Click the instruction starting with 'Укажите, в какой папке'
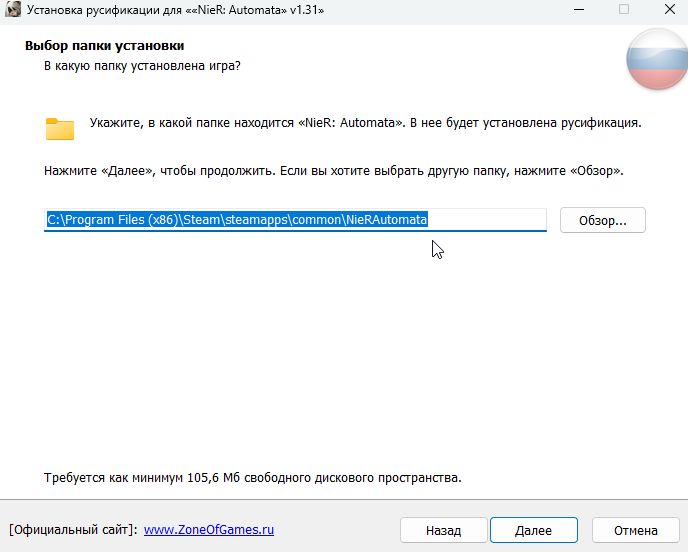Viewport: 688px width, 552px height. 366,123
